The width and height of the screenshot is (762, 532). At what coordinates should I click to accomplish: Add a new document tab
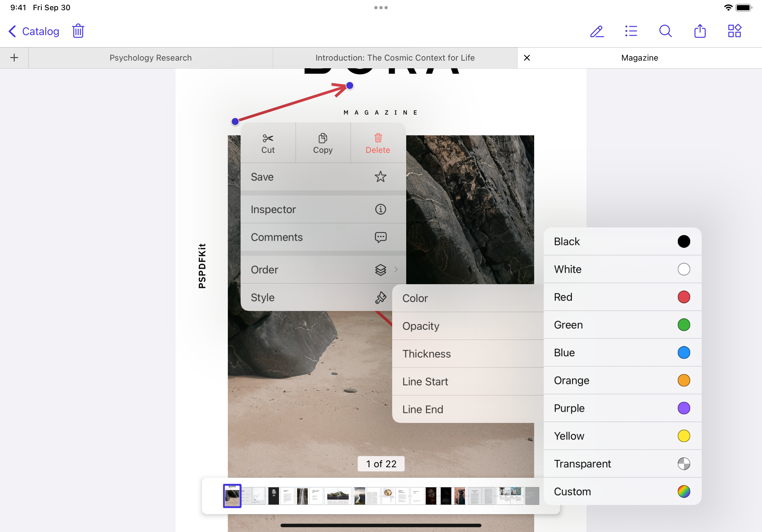pyautogui.click(x=14, y=57)
